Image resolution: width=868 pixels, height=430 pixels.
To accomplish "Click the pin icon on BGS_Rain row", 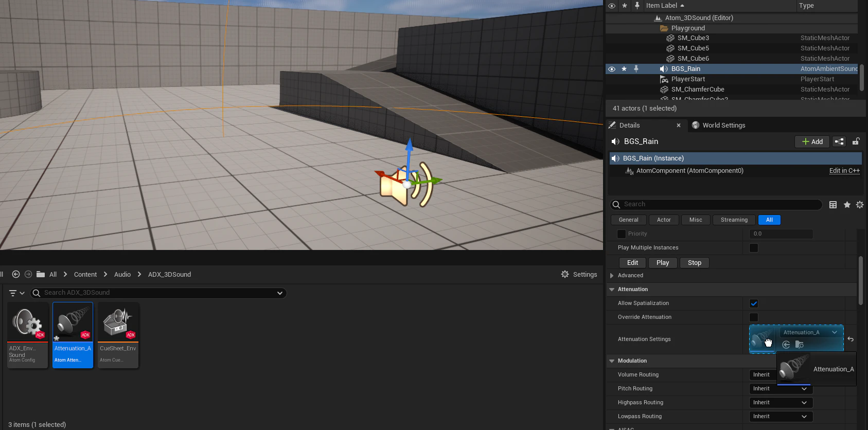I will click(x=636, y=68).
